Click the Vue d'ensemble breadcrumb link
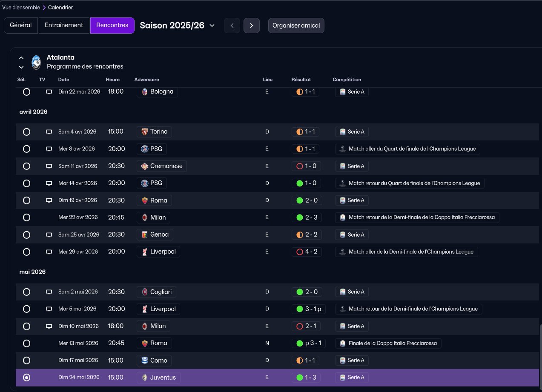 point(21,8)
